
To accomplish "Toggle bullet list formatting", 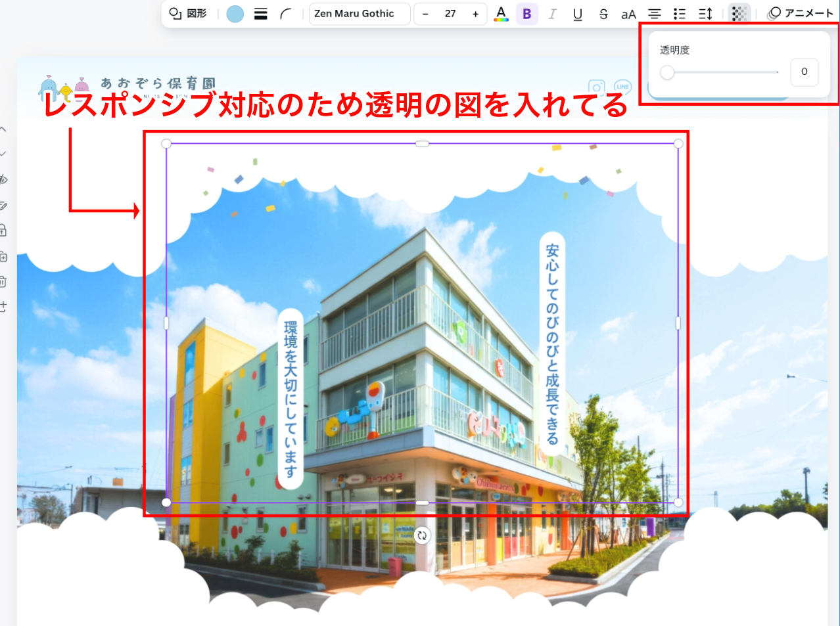I will click(x=680, y=14).
